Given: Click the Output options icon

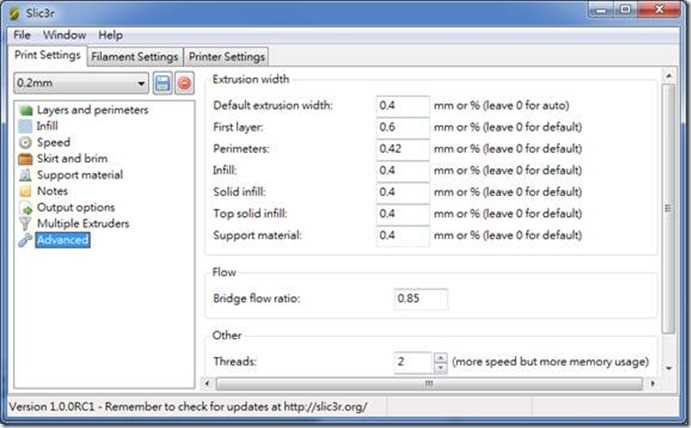Looking at the screenshot, I should coord(26,208).
